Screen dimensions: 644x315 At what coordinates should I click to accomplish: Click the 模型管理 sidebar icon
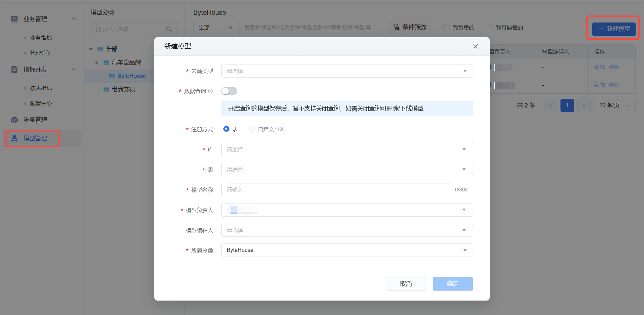[14, 138]
